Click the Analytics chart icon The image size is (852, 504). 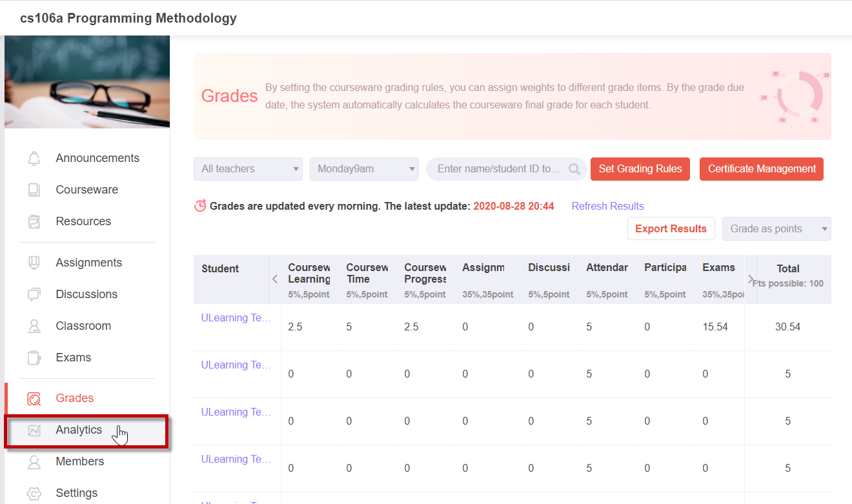pos(34,430)
